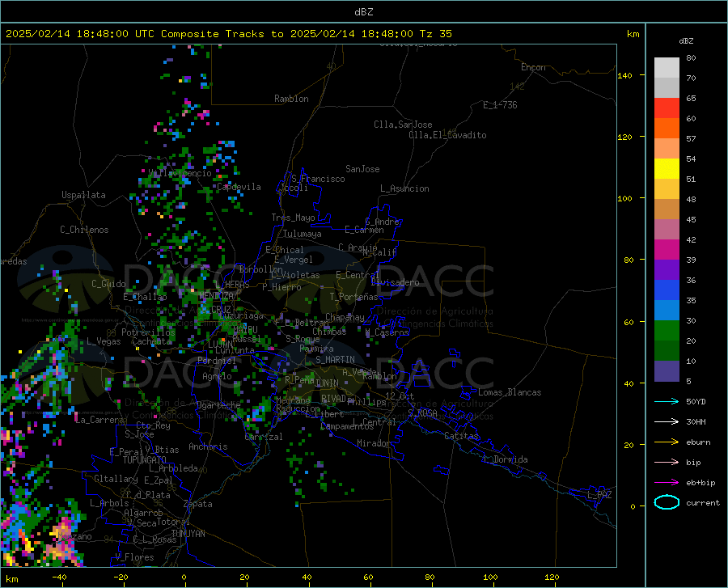This screenshot has width=728, height=588.
Task: Click the UTC Composite Tracks timestamp header
Action: (229, 34)
